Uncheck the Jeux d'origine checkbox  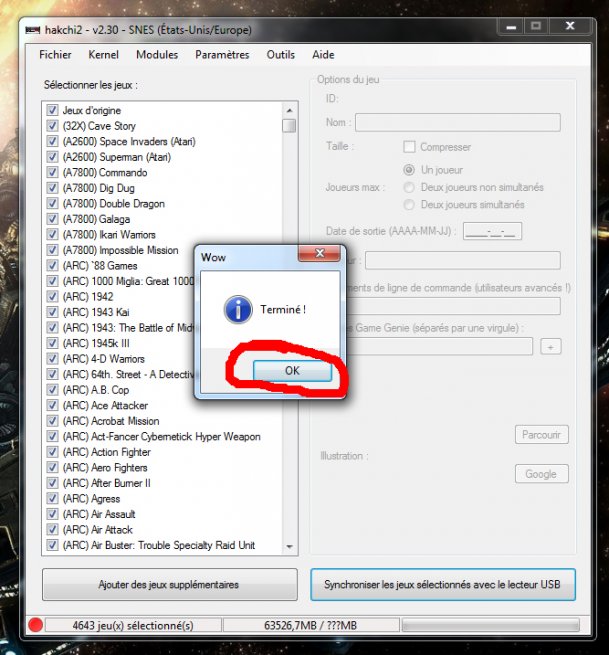(53, 110)
